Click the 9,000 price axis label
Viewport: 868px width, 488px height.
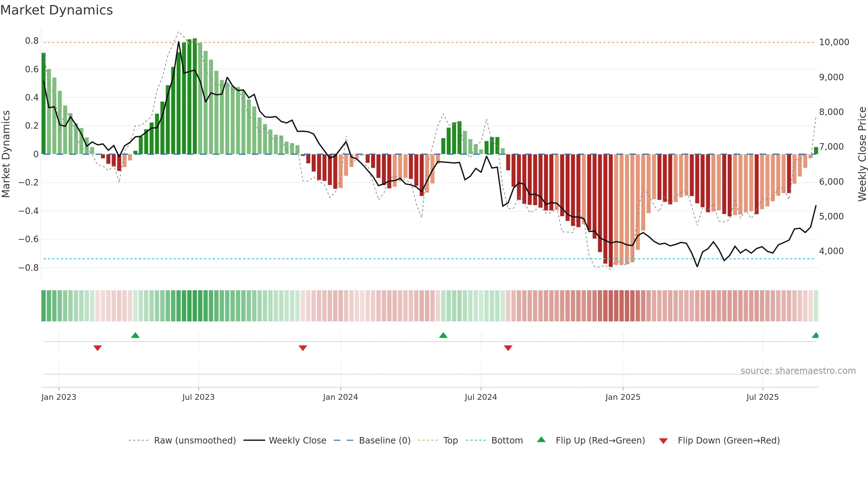pos(831,77)
